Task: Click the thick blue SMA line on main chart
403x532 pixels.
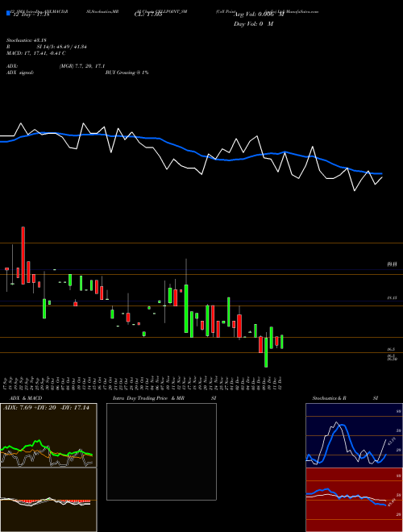Action: click(190, 152)
